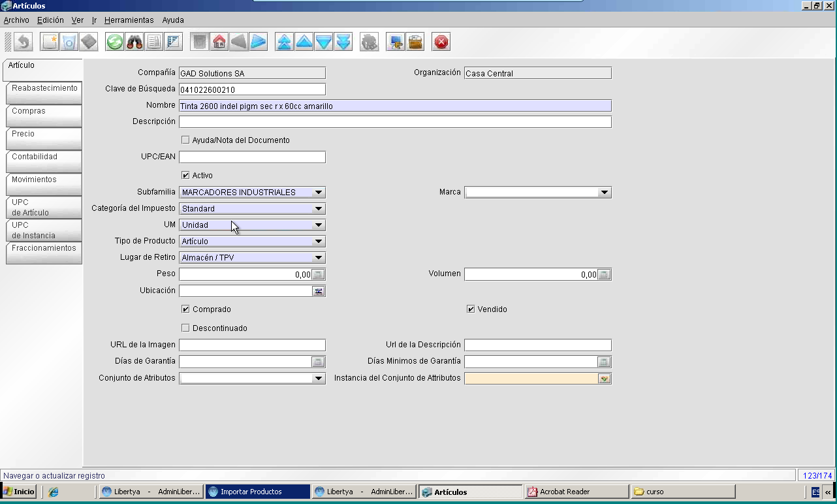Image resolution: width=837 pixels, height=504 pixels.
Task: Open the calculator beside Días Minimos de Garantía
Action: click(x=605, y=362)
